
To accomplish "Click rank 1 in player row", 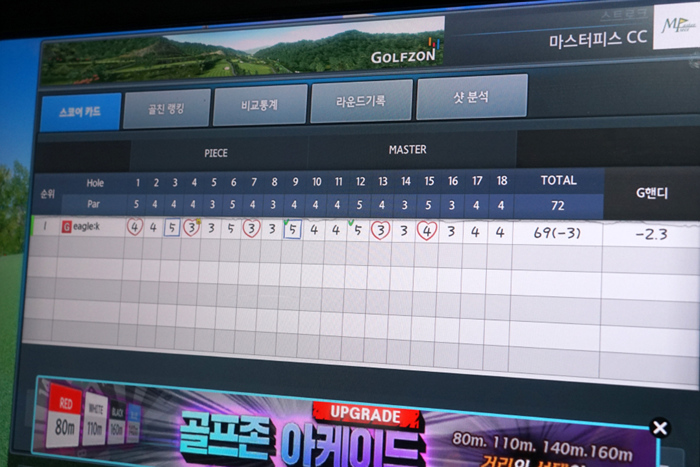I will [45, 226].
